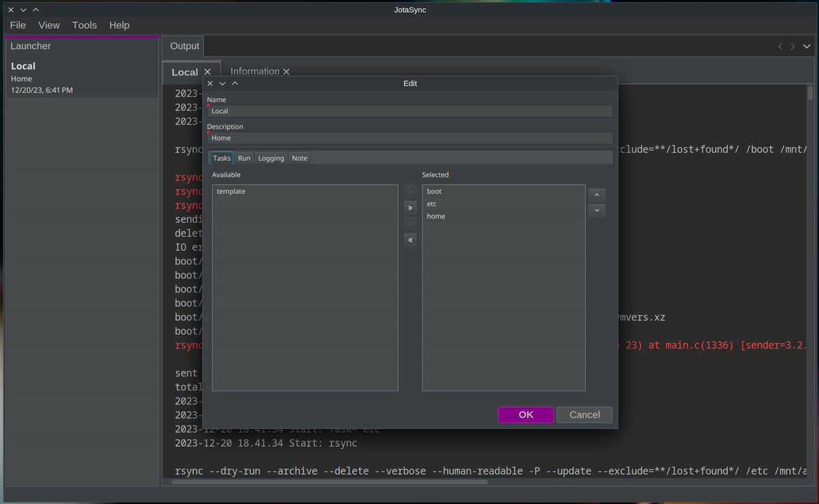Click the horizontal scrollbar below the output
819x504 pixels.
[328, 482]
